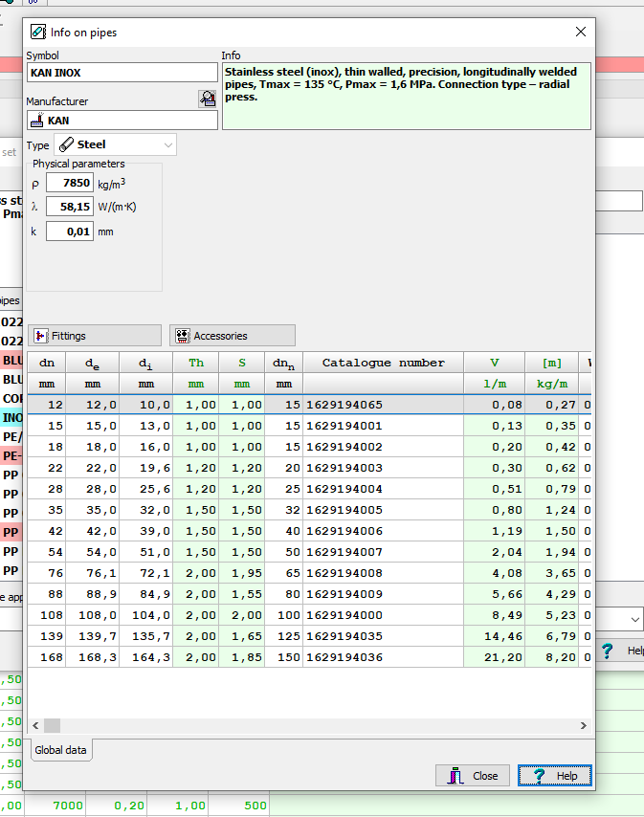The height and width of the screenshot is (817, 644).
Task: Click the density field 7850
Action: point(70,183)
